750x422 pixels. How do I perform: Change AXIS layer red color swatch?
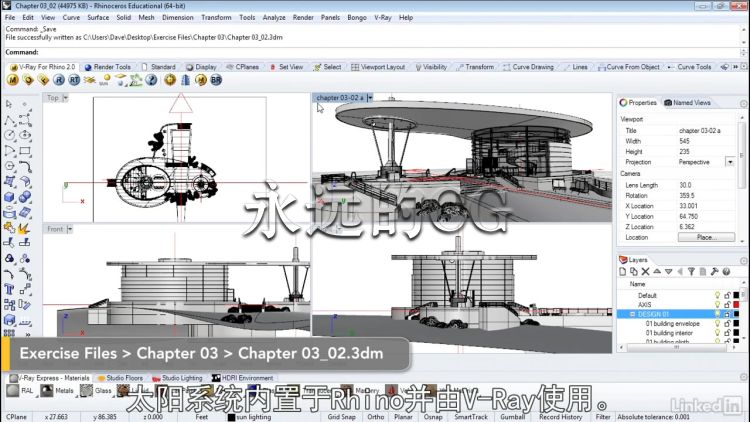click(737, 304)
